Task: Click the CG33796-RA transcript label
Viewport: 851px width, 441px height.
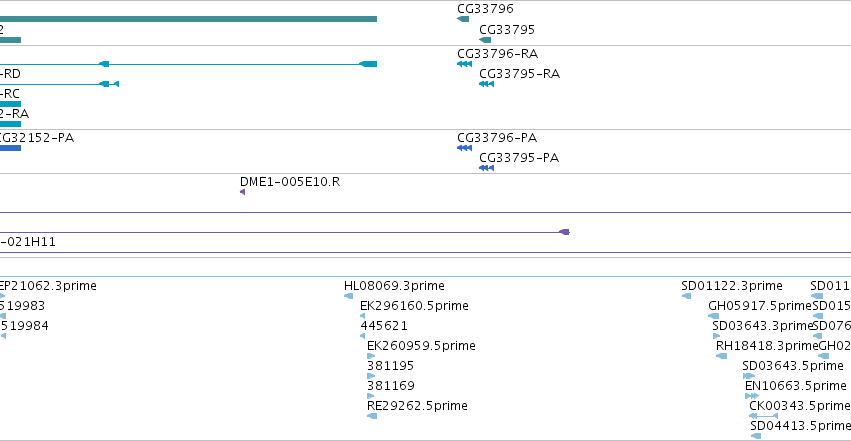Action: [498, 54]
